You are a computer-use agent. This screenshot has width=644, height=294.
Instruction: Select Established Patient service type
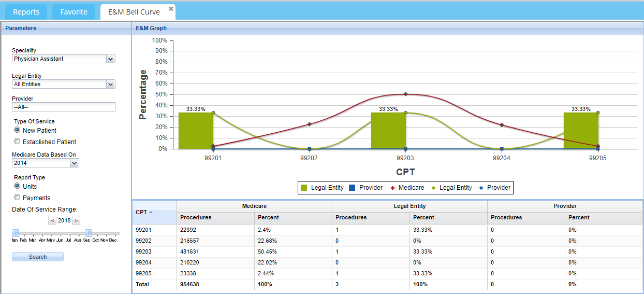pyautogui.click(x=17, y=142)
